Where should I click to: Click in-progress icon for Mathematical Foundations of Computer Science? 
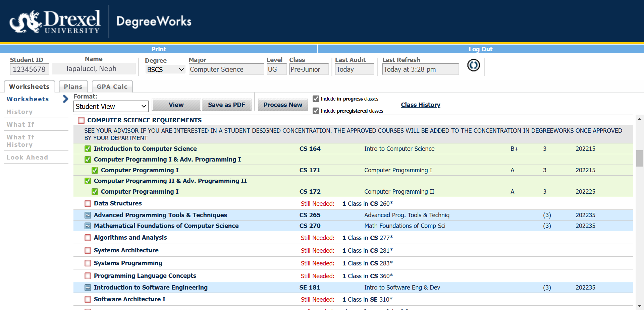pos(88,226)
